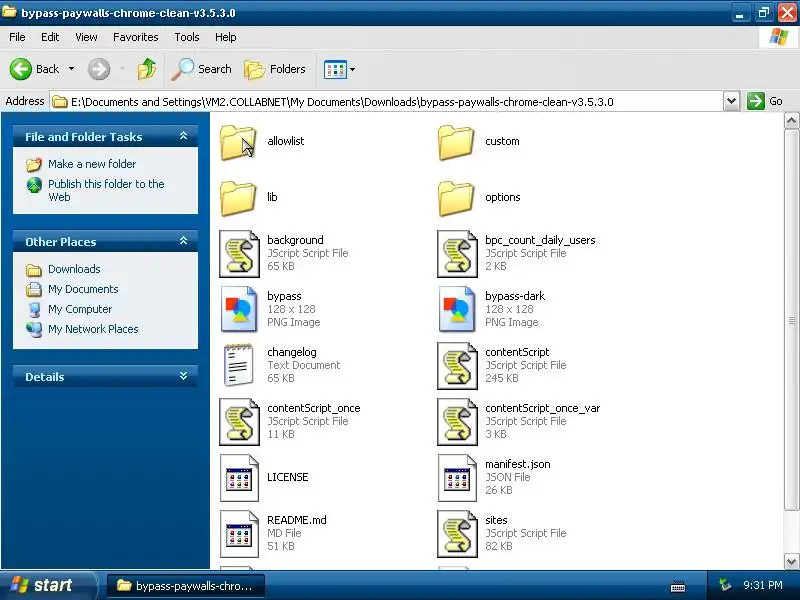Open the Favorites menu
Viewport: 800px width, 600px height.
click(136, 37)
